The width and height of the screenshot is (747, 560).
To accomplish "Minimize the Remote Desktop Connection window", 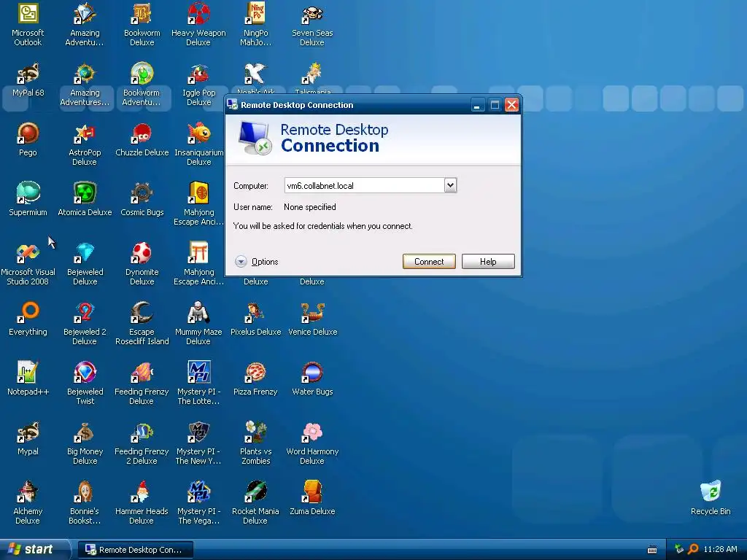I will click(x=477, y=105).
